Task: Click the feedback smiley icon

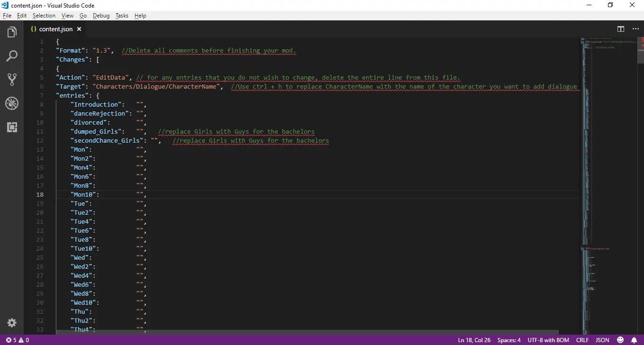Action: (x=620, y=340)
